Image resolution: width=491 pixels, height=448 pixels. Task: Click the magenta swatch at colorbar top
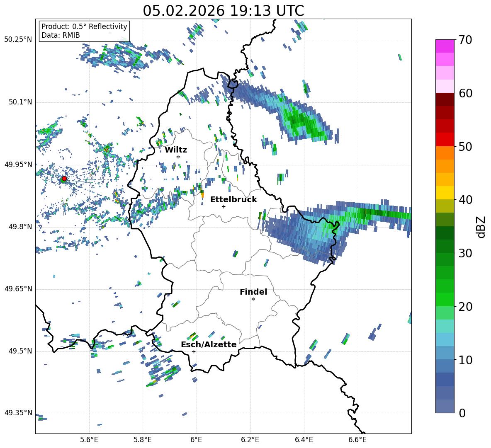(x=445, y=46)
